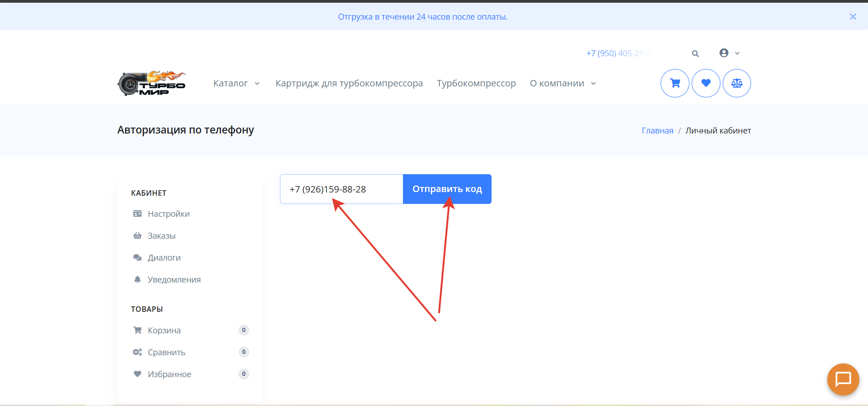Expand the Каталог chevron arrow
The width and height of the screenshot is (868, 406).
click(257, 84)
